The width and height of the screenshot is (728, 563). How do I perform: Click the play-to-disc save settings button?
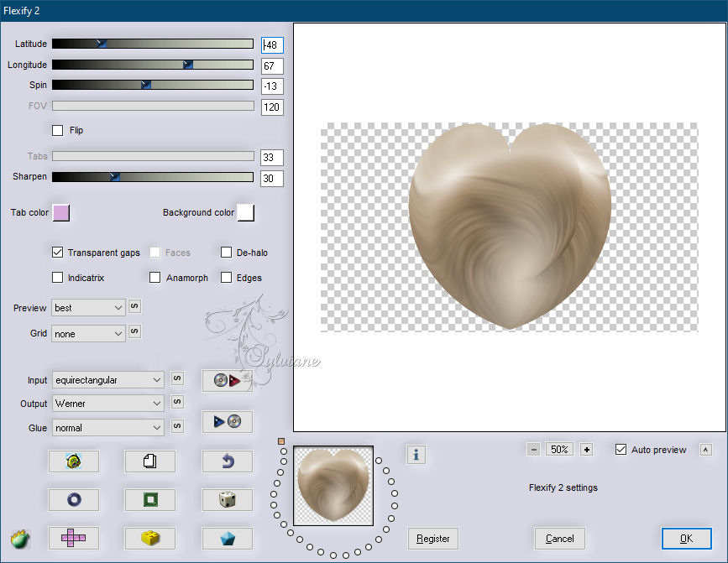[x=228, y=421]
